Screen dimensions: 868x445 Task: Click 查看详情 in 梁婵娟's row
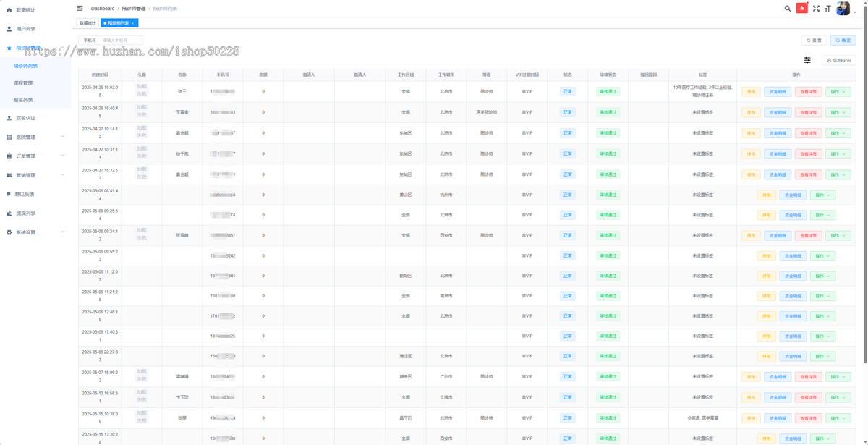pyautogui.click(x=808, y=377)
